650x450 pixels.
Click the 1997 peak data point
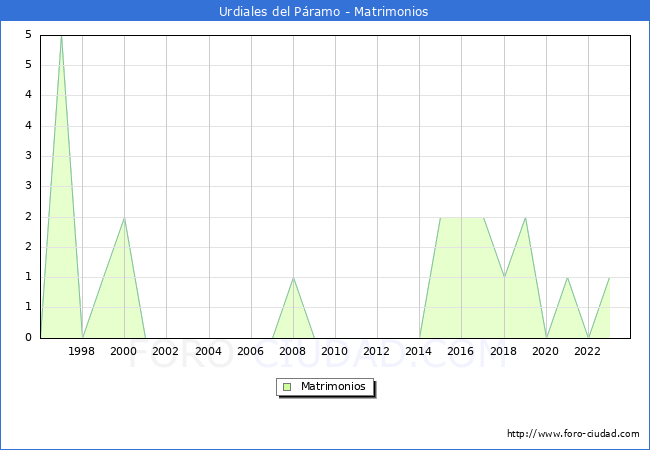point(61,36)
